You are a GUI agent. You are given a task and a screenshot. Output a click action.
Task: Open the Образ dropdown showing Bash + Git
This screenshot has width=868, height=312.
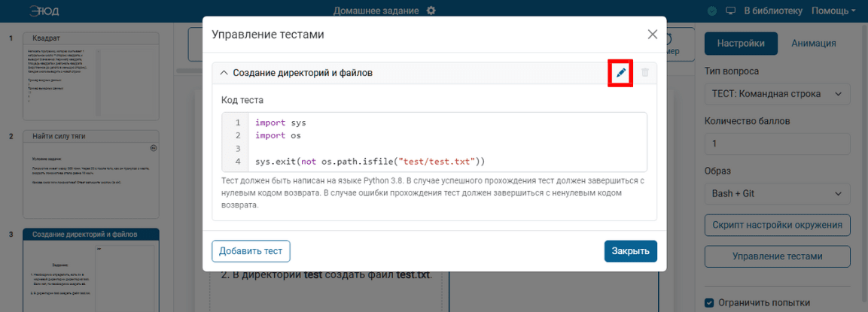(x=777, y=194)
